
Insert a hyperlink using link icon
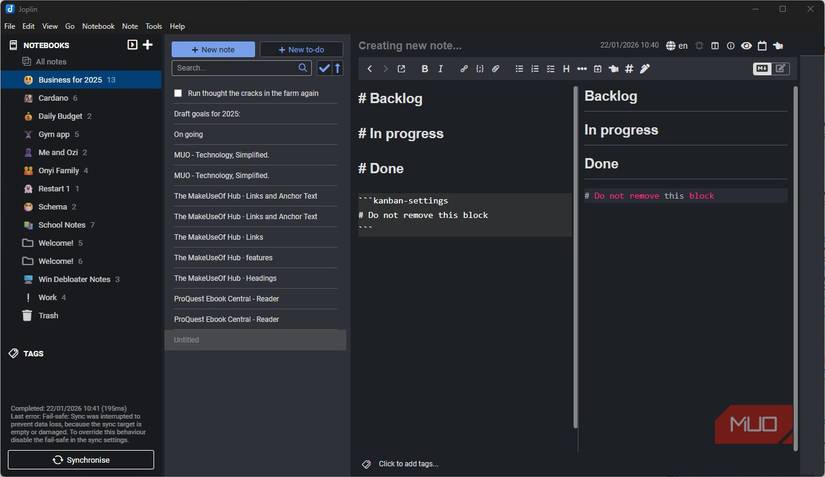pos(463,69)
